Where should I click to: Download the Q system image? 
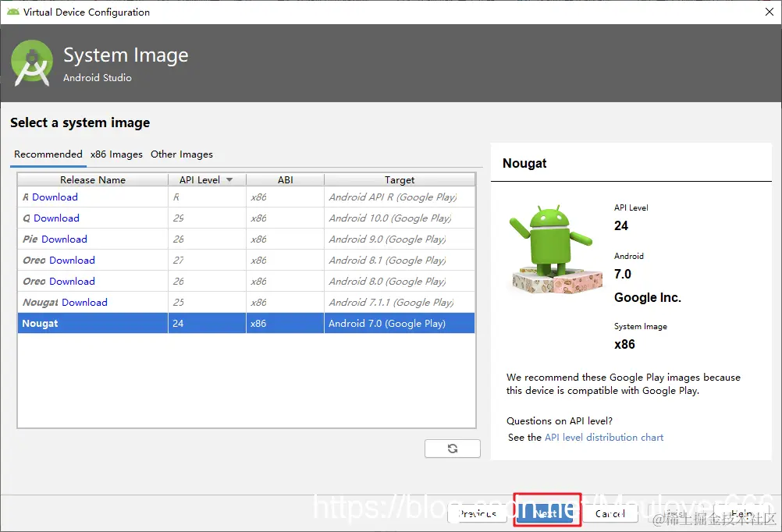(x=56, y=218)
